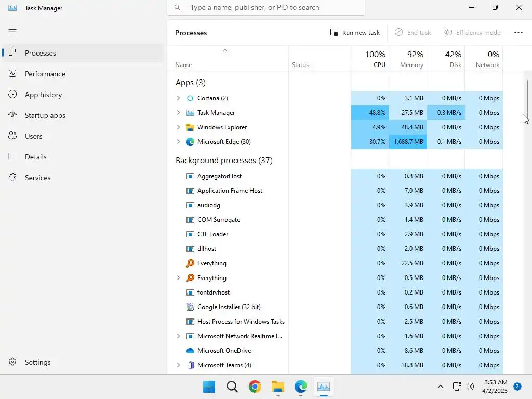The width and height of the screenshot is (532, 399).
Task: Click the COM Surrogate process icon
Action: click(190, 220)
